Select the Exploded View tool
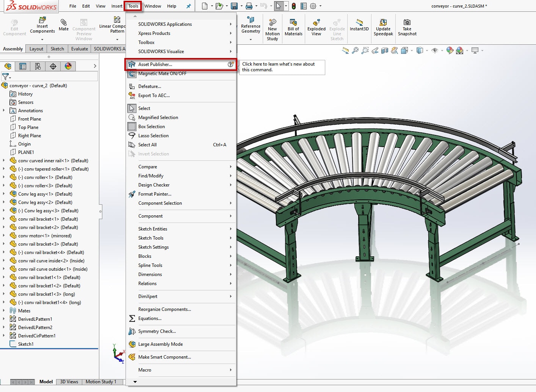This screenshot has height=392, width=536. tap(316, 23)
